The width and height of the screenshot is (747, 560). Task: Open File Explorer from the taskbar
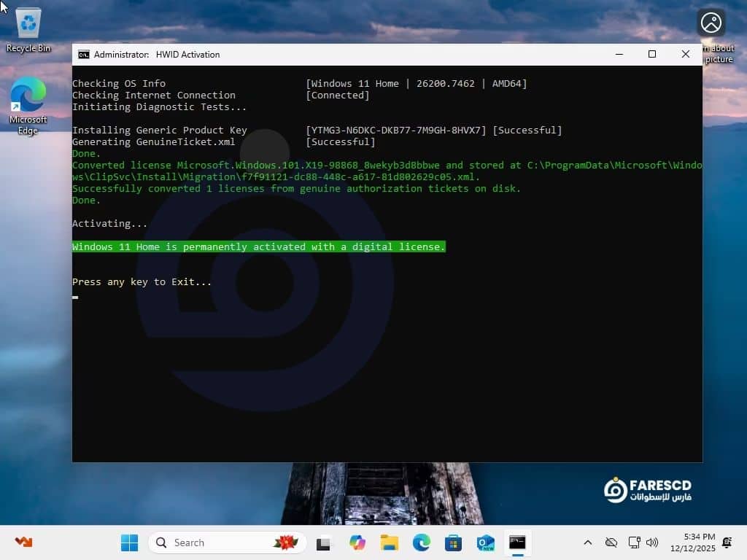(389, 542)
